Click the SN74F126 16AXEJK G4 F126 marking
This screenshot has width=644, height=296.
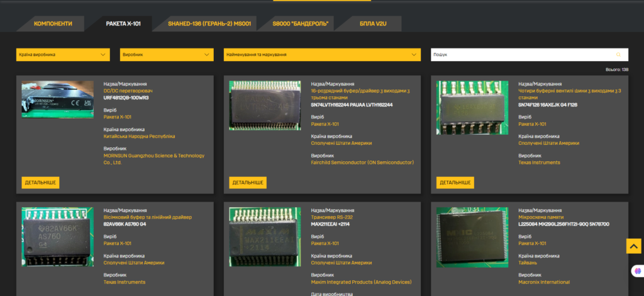548,105
